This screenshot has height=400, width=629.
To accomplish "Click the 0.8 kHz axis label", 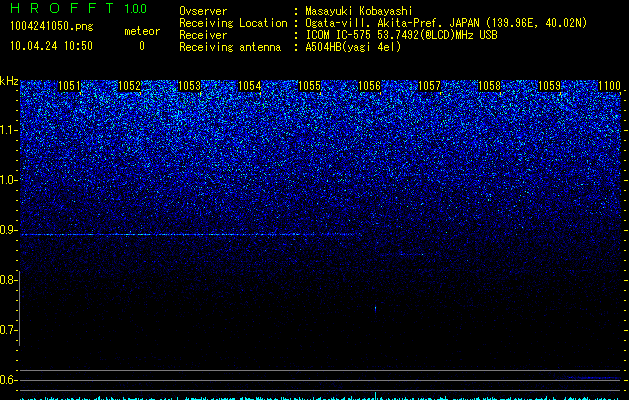I will coord(8,280).
